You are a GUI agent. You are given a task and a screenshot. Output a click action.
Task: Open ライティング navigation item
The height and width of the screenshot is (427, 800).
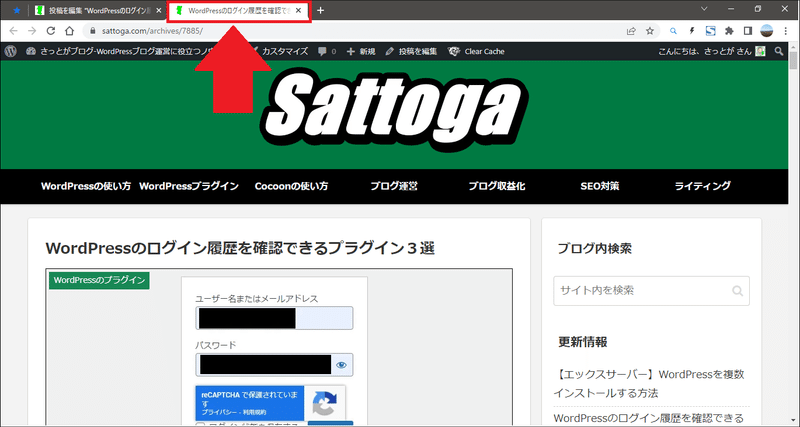coord(703,186)
